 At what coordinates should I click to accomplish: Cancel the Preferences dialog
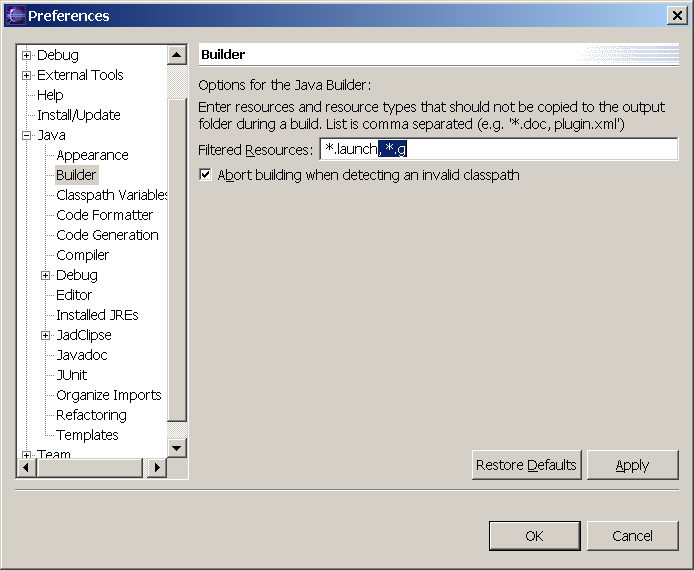pyautogui.click(x=632, y=536)
